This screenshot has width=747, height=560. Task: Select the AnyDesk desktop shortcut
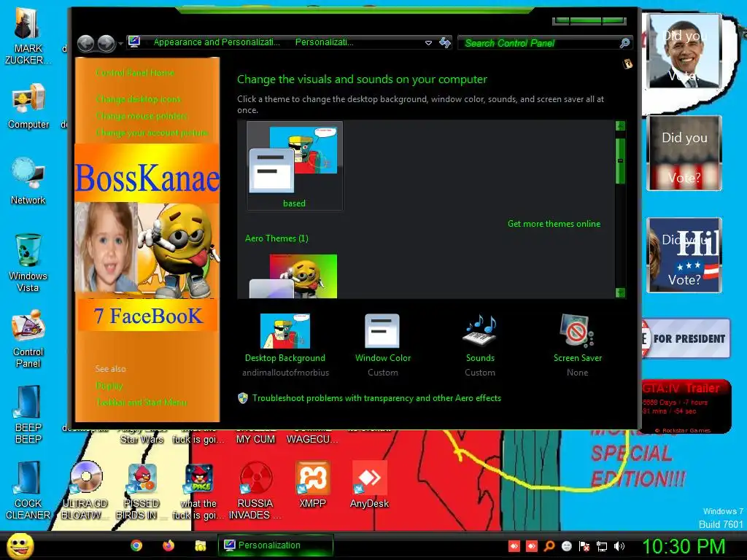click(369, 484)
